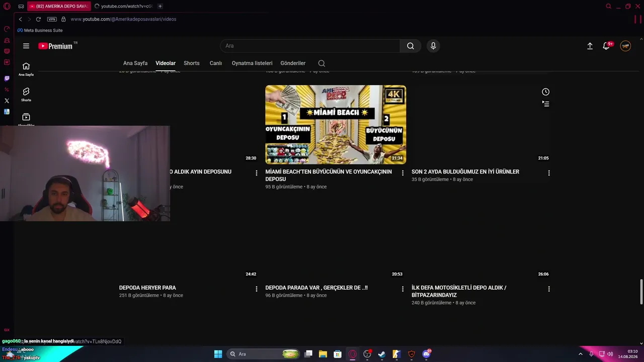Open Shorts in the YouTube sidebar
The image size is (644, 362).
(26, 94)
